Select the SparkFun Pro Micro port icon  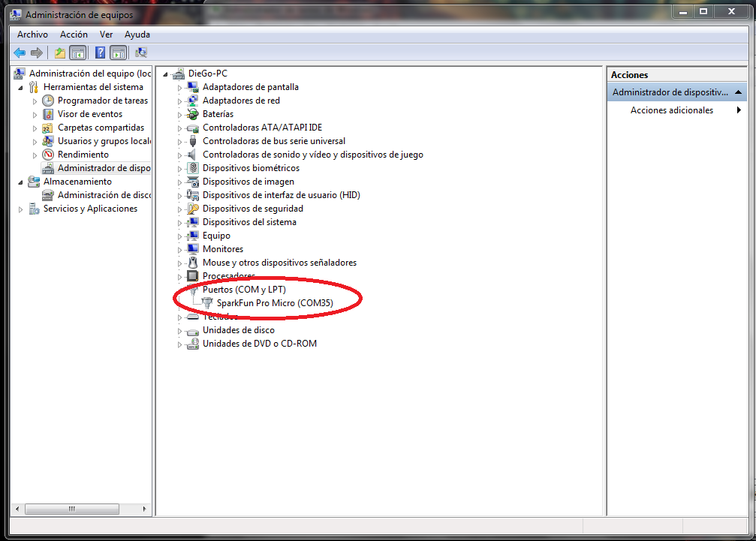[207, 303]
